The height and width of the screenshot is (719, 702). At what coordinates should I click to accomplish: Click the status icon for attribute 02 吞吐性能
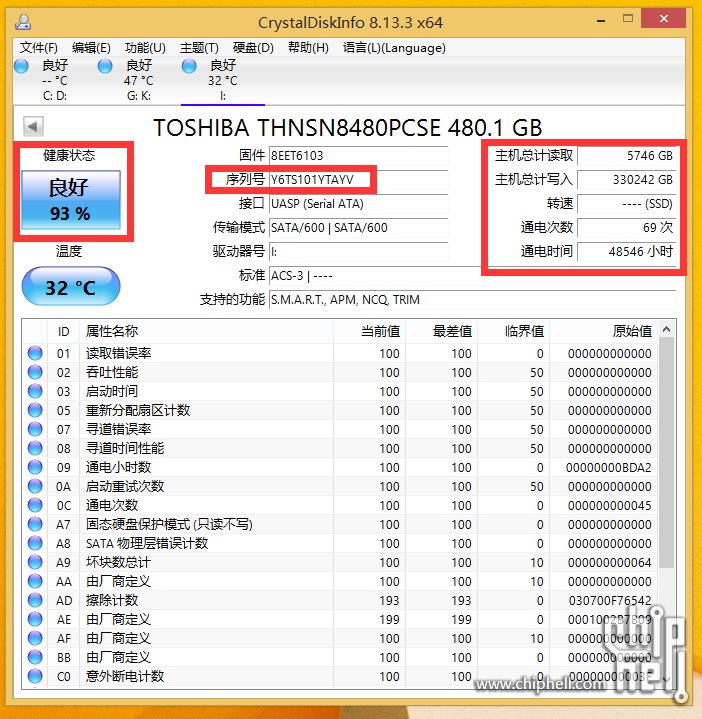tap(35, 372)
